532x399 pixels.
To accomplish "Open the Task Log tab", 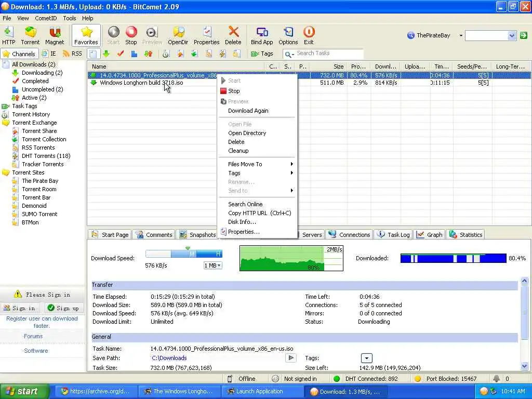I will click(x=394, y=234).
